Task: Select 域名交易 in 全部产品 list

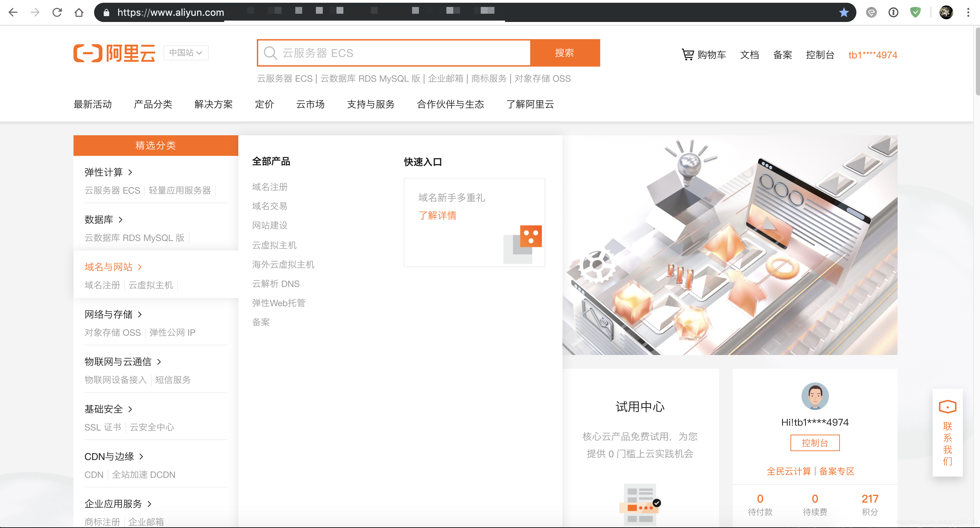Action: click(x=270, y=206)
